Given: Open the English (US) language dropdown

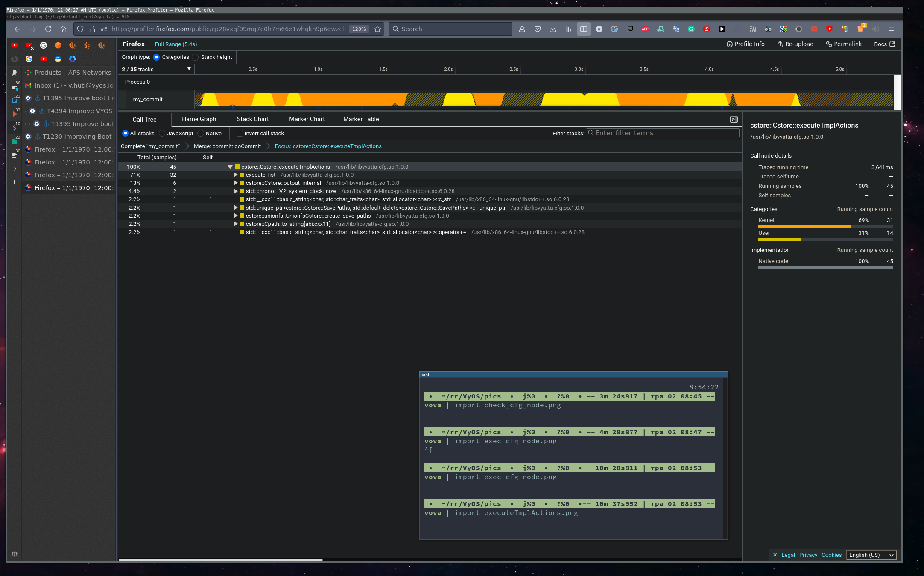Looking at the screenshot, I should click(x=871, y=555).
